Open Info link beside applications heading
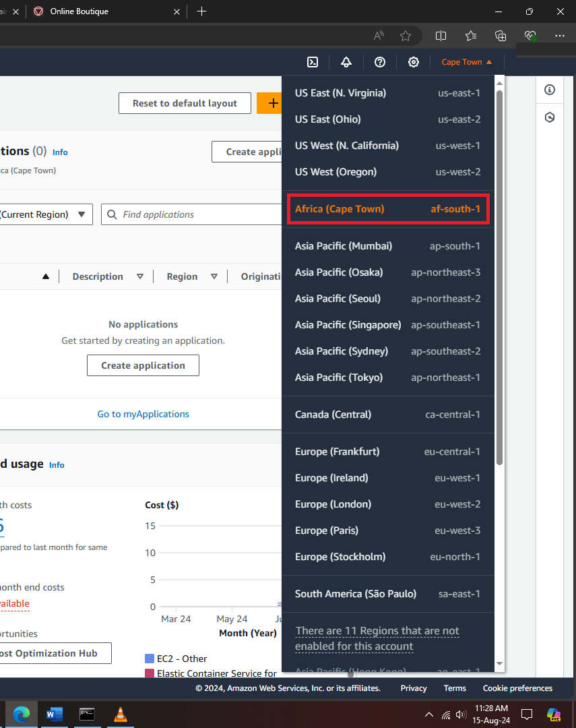This screenshot has height=728, width=576. (60, 152)
